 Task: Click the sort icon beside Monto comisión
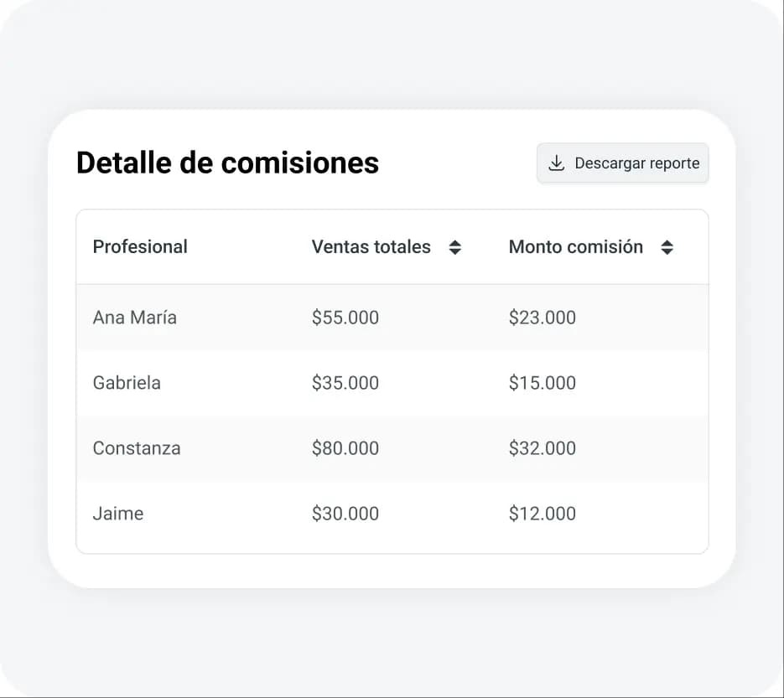pos(667,247)
